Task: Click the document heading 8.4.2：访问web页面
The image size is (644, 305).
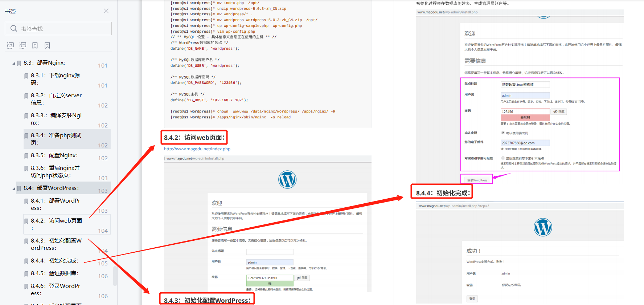Action: coord(194,138)
